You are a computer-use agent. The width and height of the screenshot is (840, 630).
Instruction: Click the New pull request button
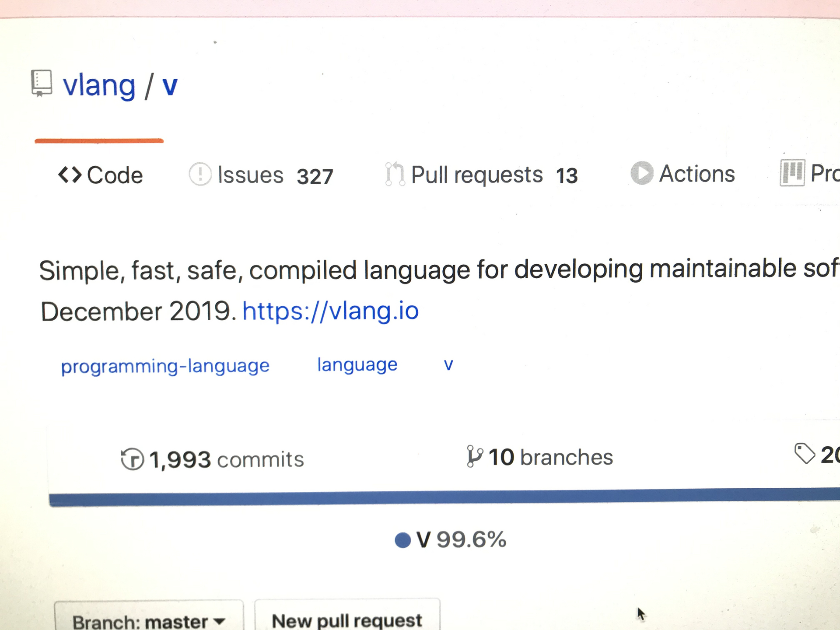tap(347, 615)
